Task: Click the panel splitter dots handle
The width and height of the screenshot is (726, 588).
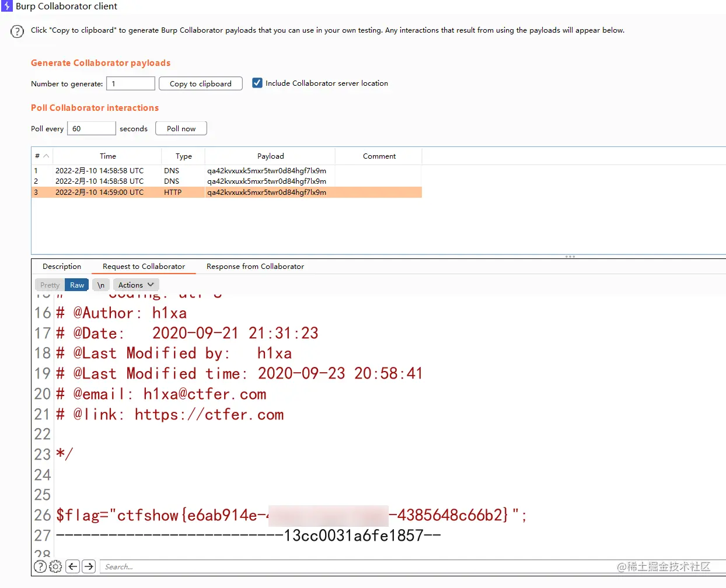Action: click(x=570, y=257)
